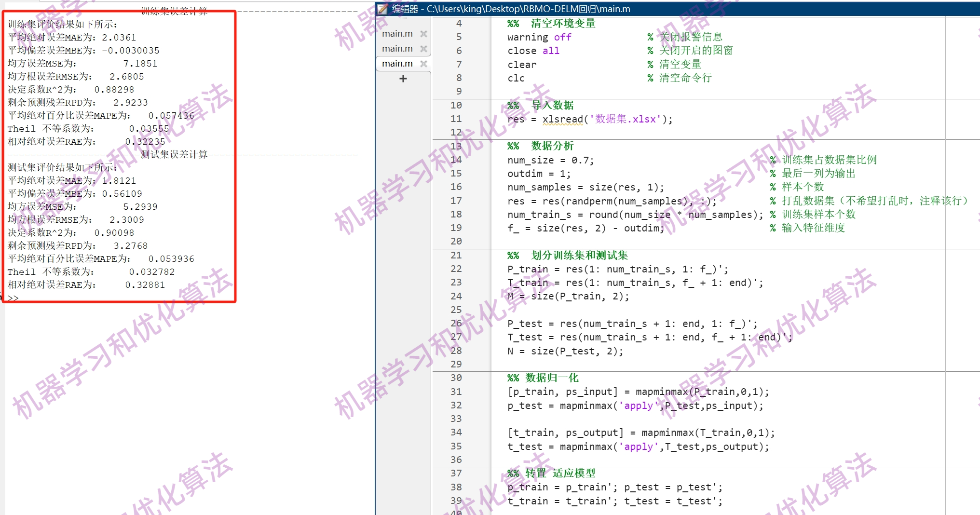Click line number 22 in the editor gutter

click(x=456, y=269)
